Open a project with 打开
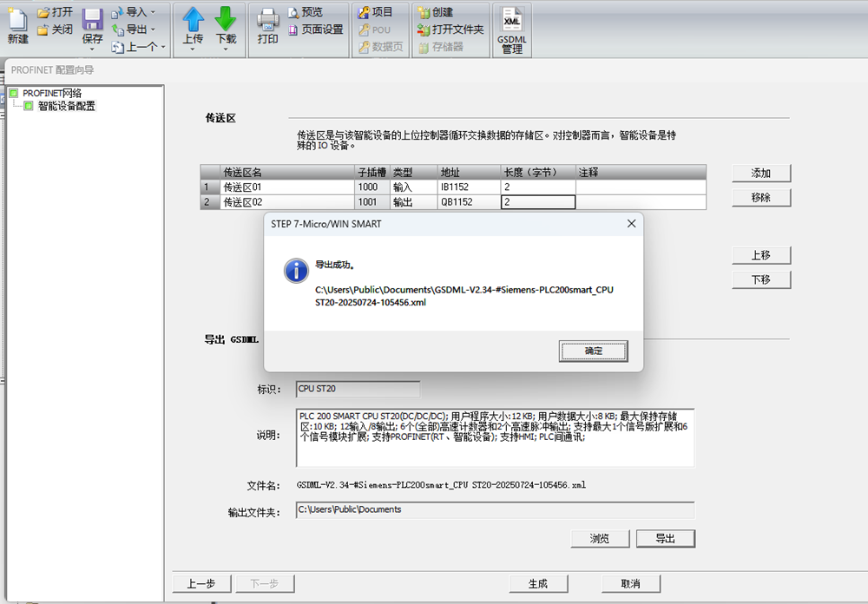This screenshot has height=604, width=868. (55, 12)
